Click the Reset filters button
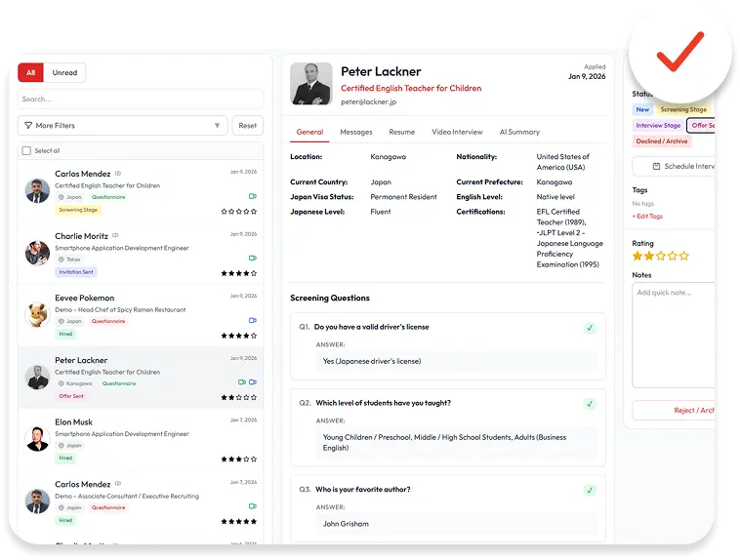The width and height of the screenshot is (740, 560). coord(247,126)
